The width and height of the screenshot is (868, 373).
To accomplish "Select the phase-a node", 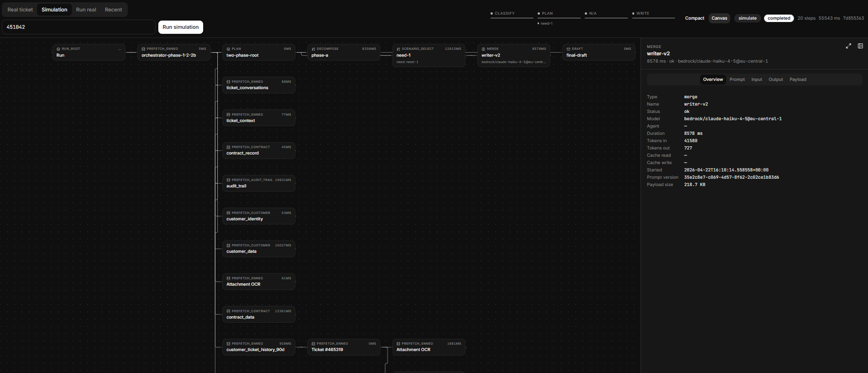I will pyautogui.click(x=344, y=52).
